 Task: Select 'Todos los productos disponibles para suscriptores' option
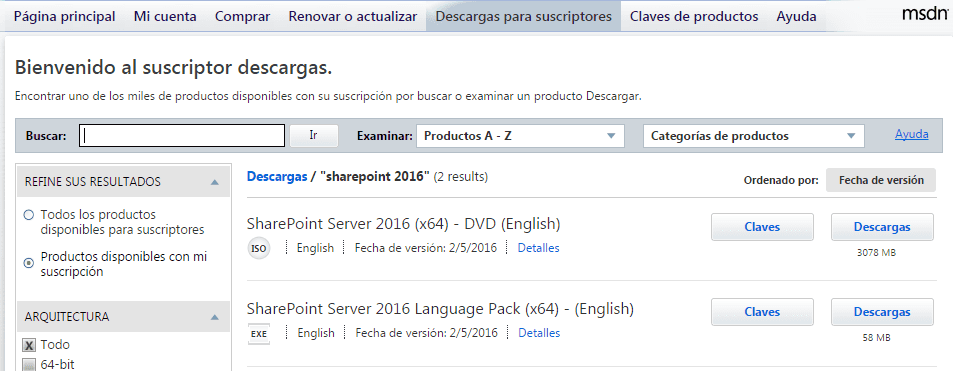(28, 215)
